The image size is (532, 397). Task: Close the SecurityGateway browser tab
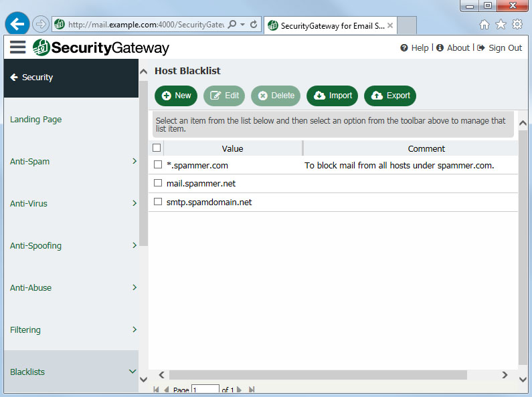pyautogui.click(x=390, y=25)
